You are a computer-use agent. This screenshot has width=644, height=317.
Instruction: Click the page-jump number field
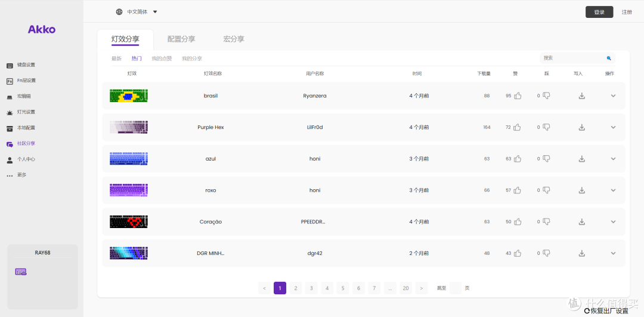coord(456,288)
